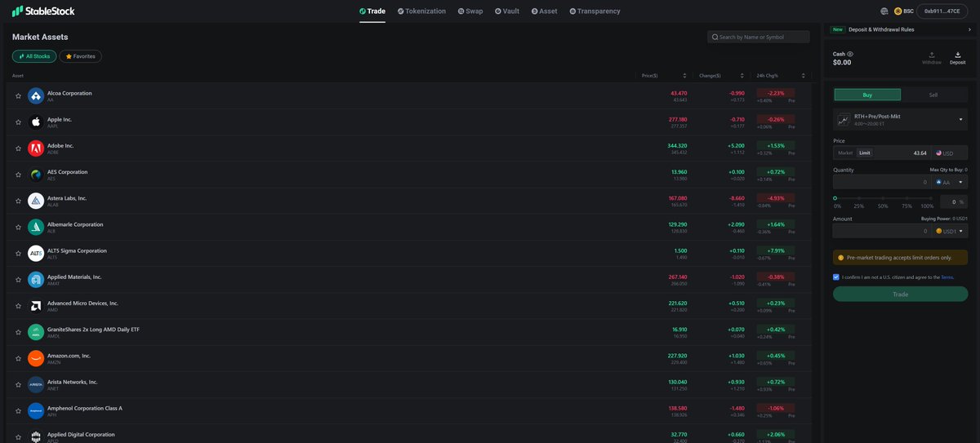980x443 pixels.
Task: Click the Amphenol Corporation logo
Action: pyautogui.click(x=36, y=410)
